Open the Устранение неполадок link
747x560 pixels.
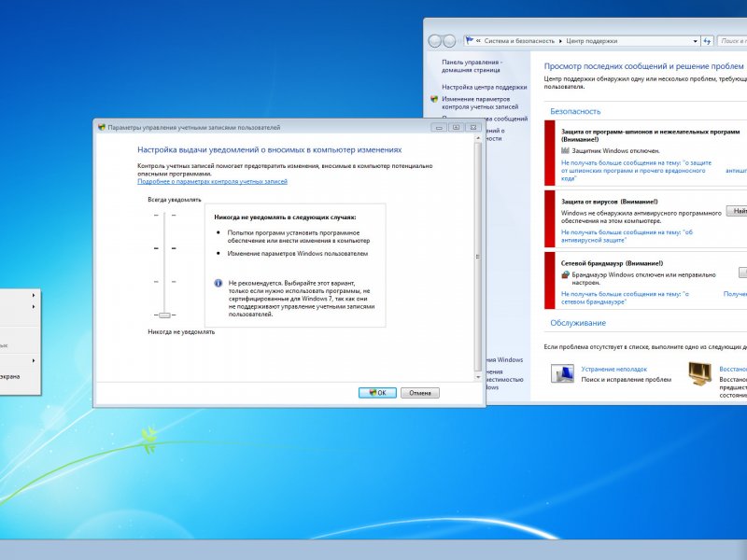click(x=614, y=369)
